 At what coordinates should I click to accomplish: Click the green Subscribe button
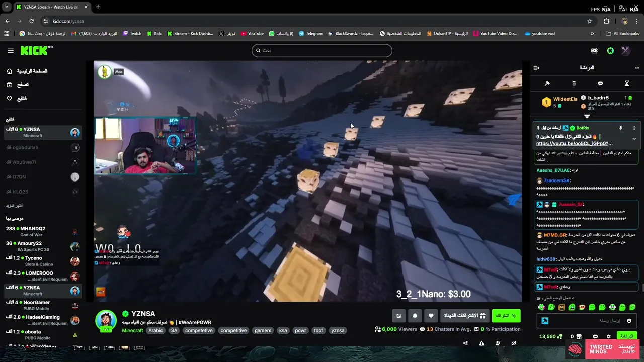click(x=506, y=316)
